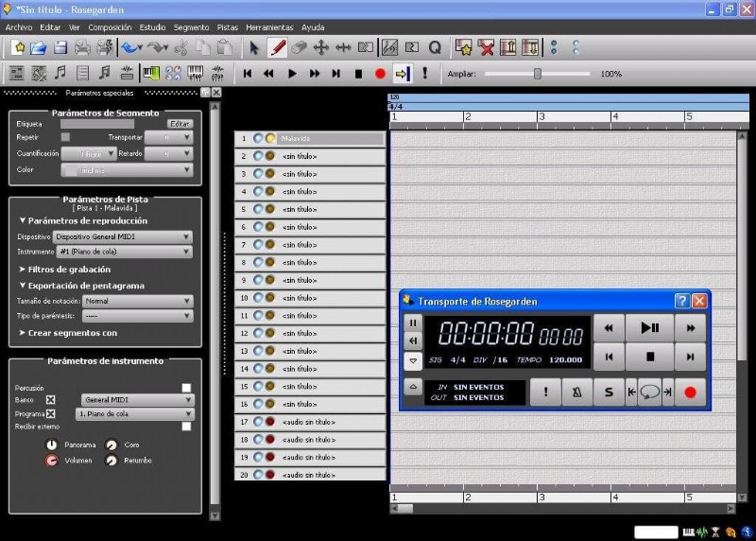
Task: Save the composition with the floppy disk icon
Action: point(60,48)
